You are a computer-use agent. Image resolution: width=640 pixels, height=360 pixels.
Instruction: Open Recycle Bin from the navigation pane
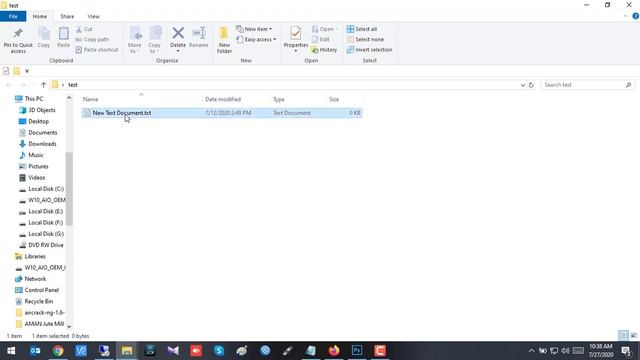pos(34,302)
